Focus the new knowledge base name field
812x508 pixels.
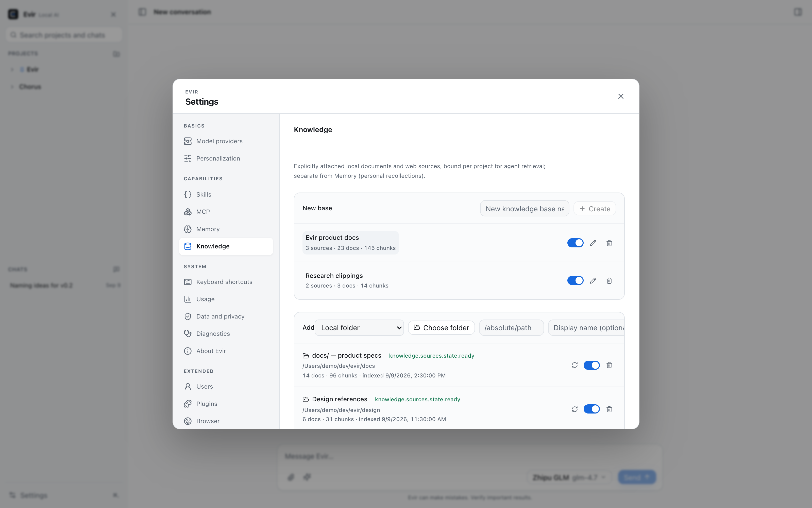525,209
